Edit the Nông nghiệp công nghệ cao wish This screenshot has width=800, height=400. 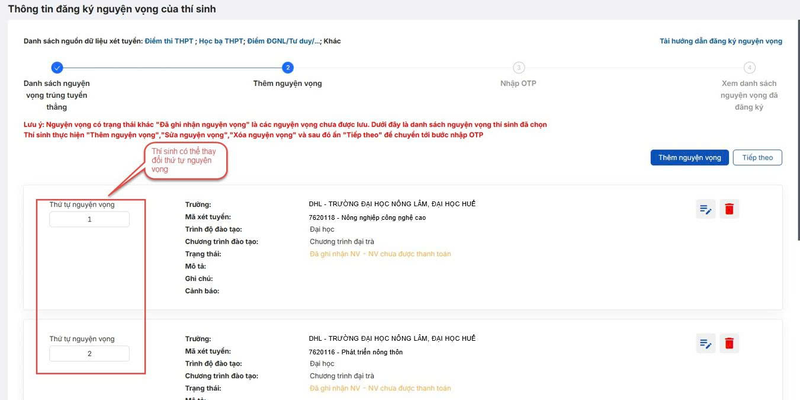point(706,209)
